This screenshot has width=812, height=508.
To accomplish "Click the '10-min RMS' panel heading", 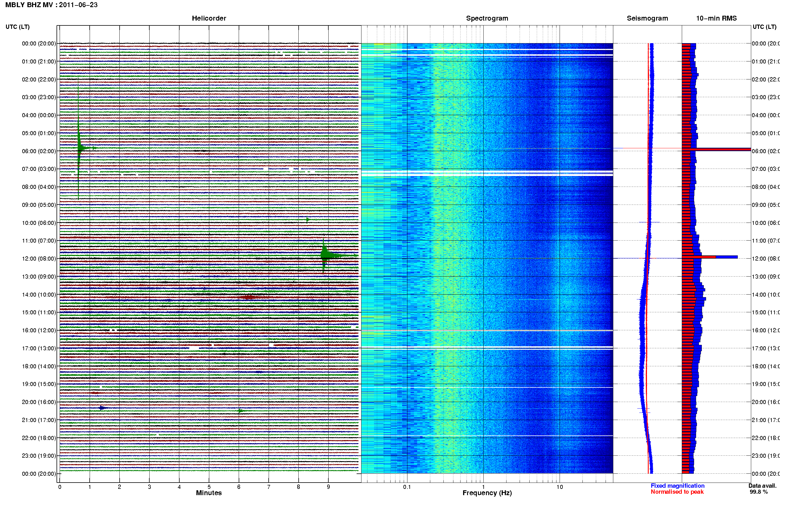I will 716,18.
